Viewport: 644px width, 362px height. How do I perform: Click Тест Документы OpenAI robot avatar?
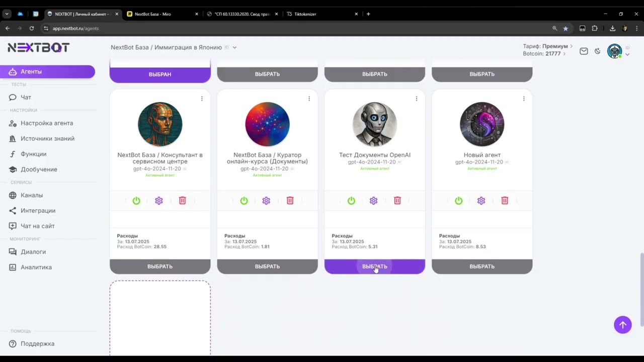pyautogui.click(x=375, y=124)
